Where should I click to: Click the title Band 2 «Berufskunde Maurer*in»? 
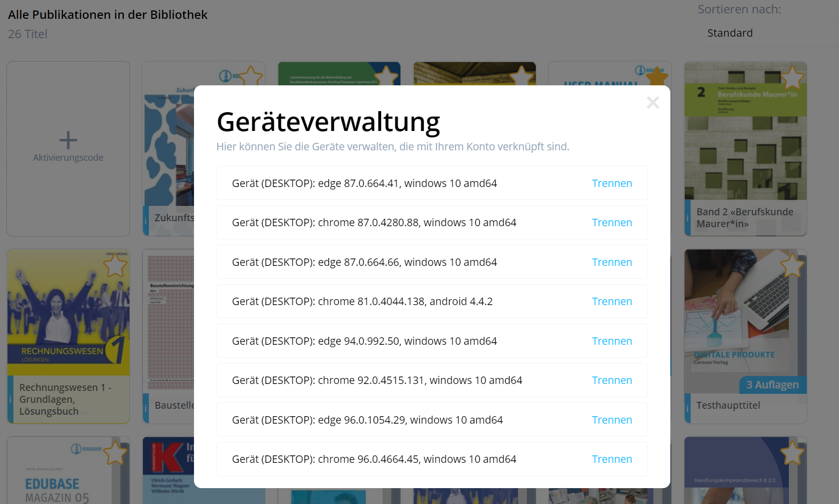pyautogui.click(x=745, y=218)
